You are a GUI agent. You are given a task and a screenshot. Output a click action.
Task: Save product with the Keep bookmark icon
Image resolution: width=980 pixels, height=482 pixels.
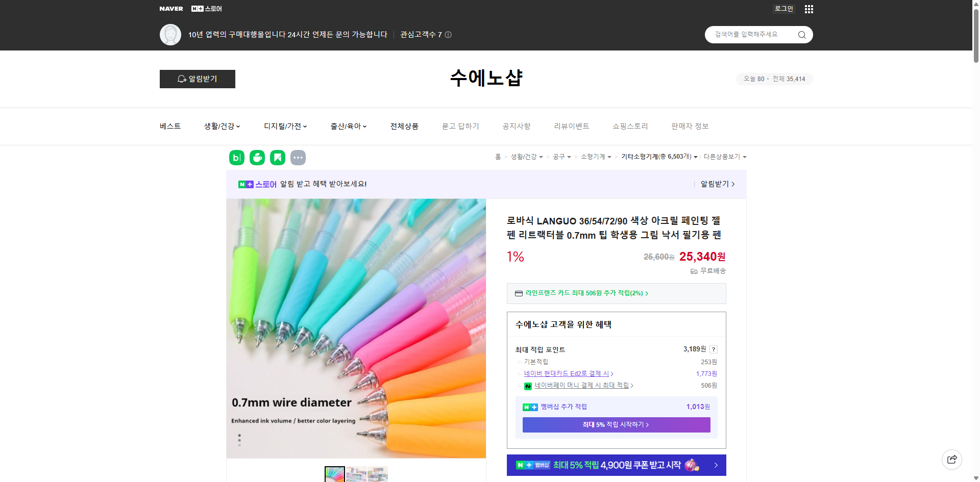click(x=277, y=158)
